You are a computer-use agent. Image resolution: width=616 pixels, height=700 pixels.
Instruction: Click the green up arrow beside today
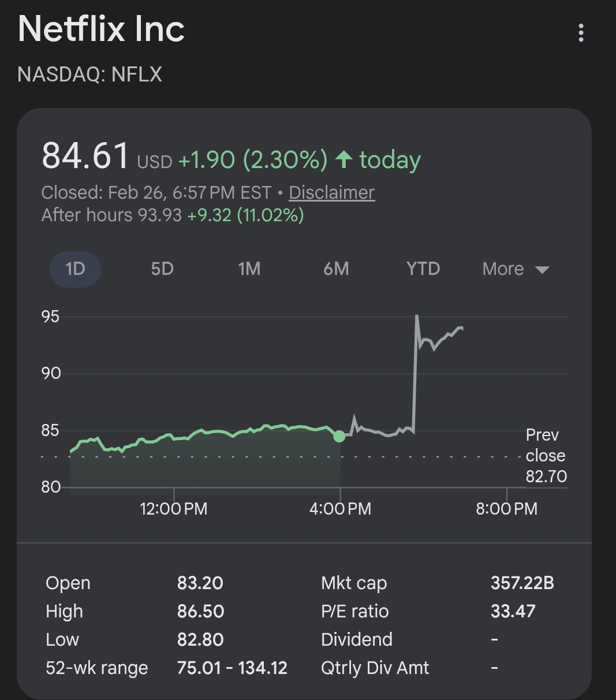coord(344,159)
